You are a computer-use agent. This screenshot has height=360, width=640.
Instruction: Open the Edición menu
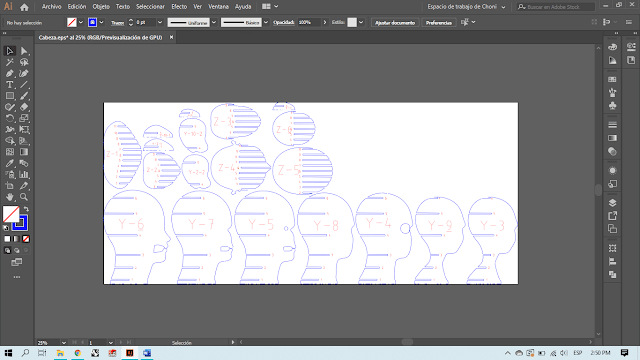click(77, 7)
